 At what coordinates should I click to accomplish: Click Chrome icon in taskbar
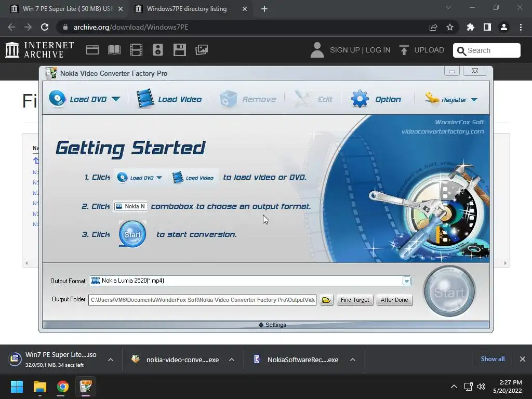(x=63, y=387)
